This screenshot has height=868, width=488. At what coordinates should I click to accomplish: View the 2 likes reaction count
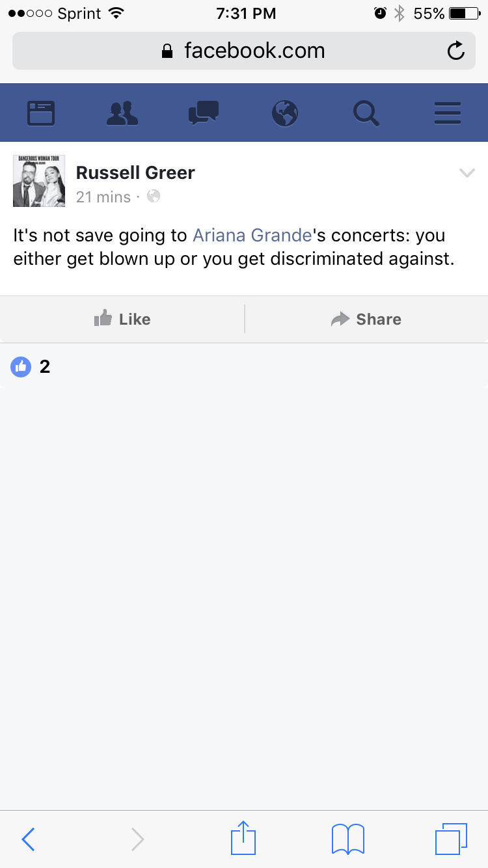coord(31,367)
